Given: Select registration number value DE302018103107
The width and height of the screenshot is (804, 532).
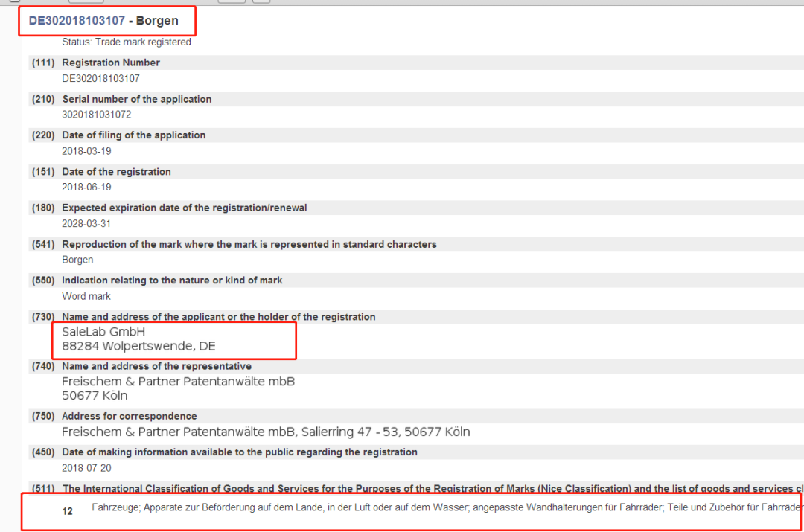Looking at the screenshot, I should tap(100, 78).
